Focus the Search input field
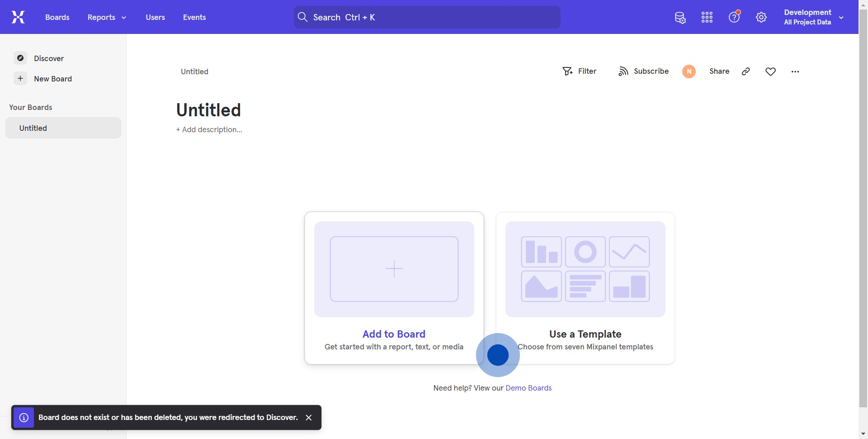 (427, 17)
